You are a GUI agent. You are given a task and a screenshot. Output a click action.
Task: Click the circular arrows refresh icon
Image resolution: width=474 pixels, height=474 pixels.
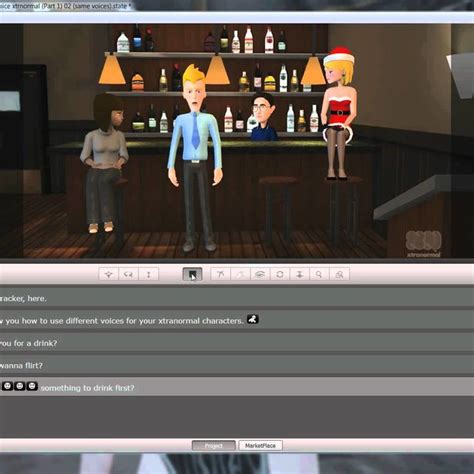pyautogui.click(x=280, y=274)
